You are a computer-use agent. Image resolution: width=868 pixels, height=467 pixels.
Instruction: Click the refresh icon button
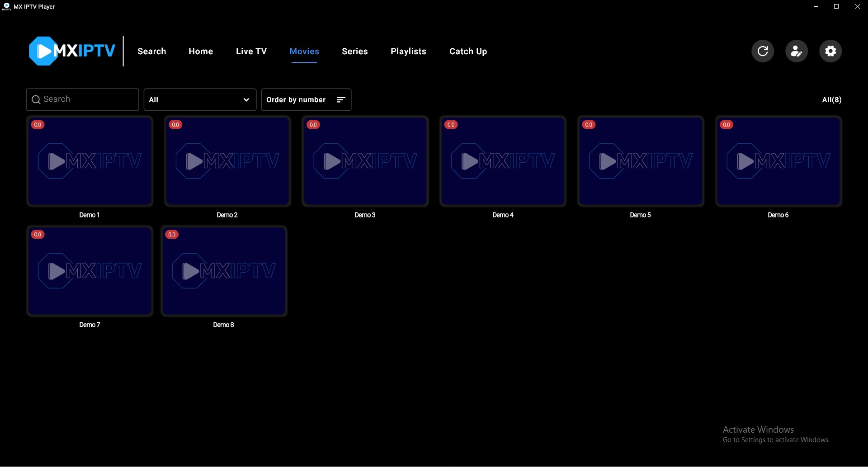click(x=763, y=51)
